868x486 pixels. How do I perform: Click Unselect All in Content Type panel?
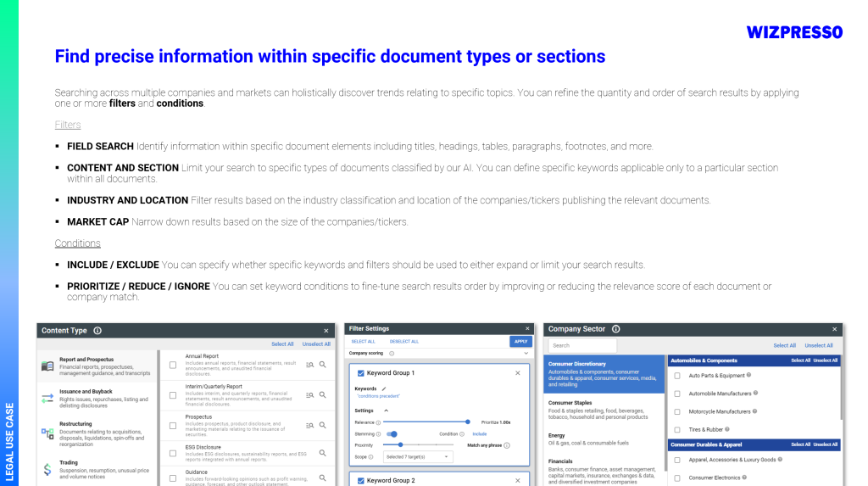click(x=316, y=344)
